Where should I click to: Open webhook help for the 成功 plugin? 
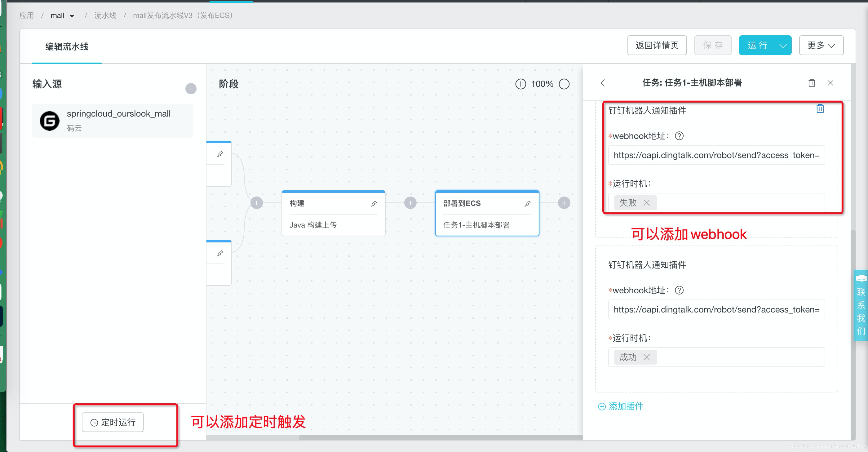tap(679, 290)
